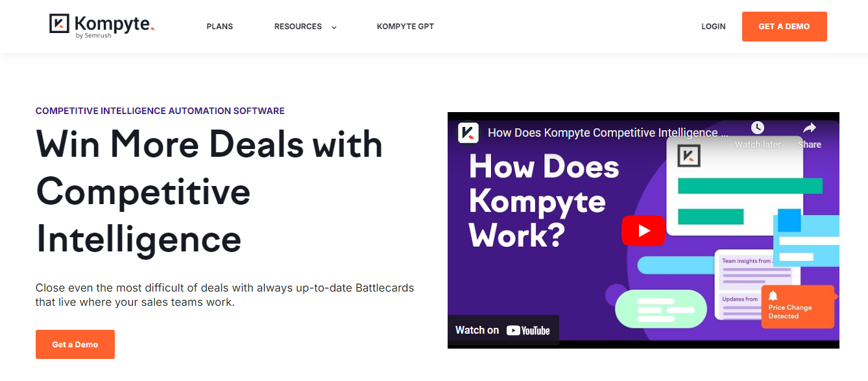
Task: Click the bell icon on the orange card
Action: click(773, 296)
